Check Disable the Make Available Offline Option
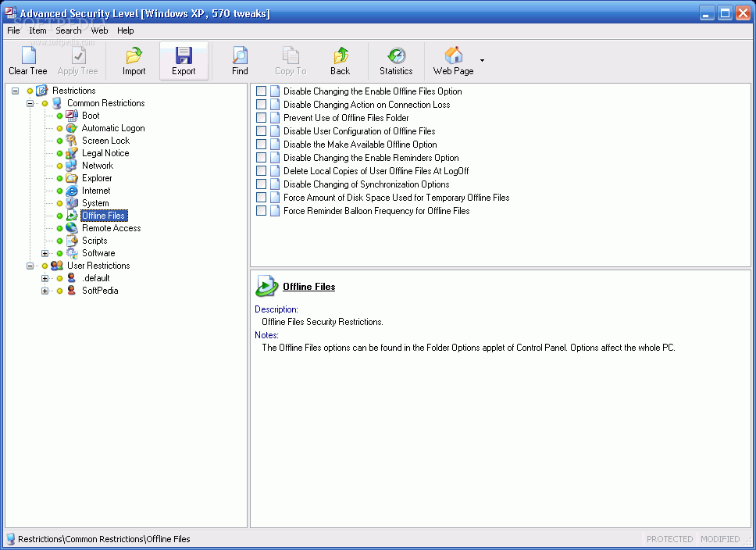The image size is (756, 550). [262, 144]
